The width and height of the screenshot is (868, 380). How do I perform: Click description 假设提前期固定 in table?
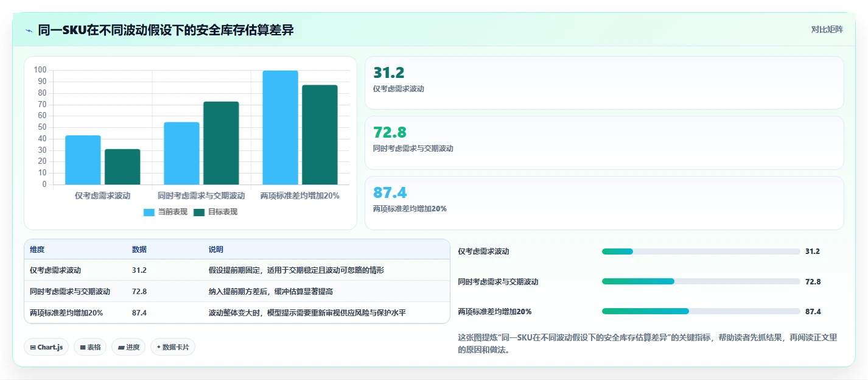click(x=296, y=270)
